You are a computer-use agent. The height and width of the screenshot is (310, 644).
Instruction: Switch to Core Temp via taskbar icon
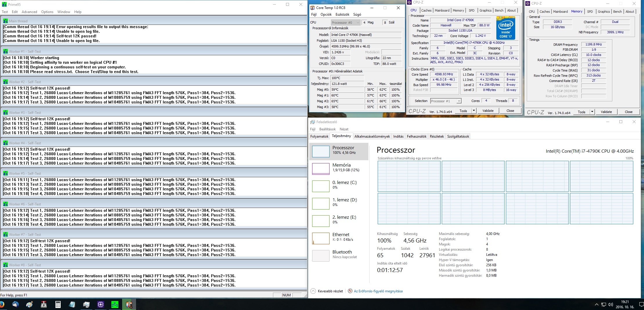(129, 304)
